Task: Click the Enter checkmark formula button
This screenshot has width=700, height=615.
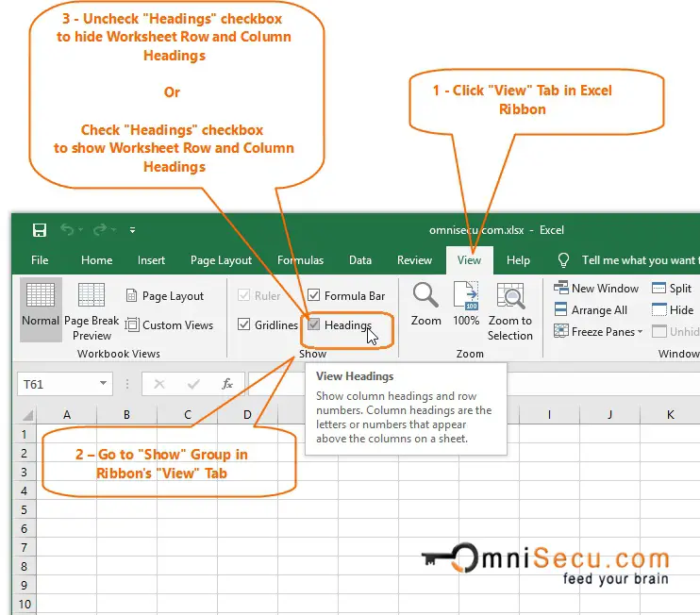Action: click(x=193, y=384)
